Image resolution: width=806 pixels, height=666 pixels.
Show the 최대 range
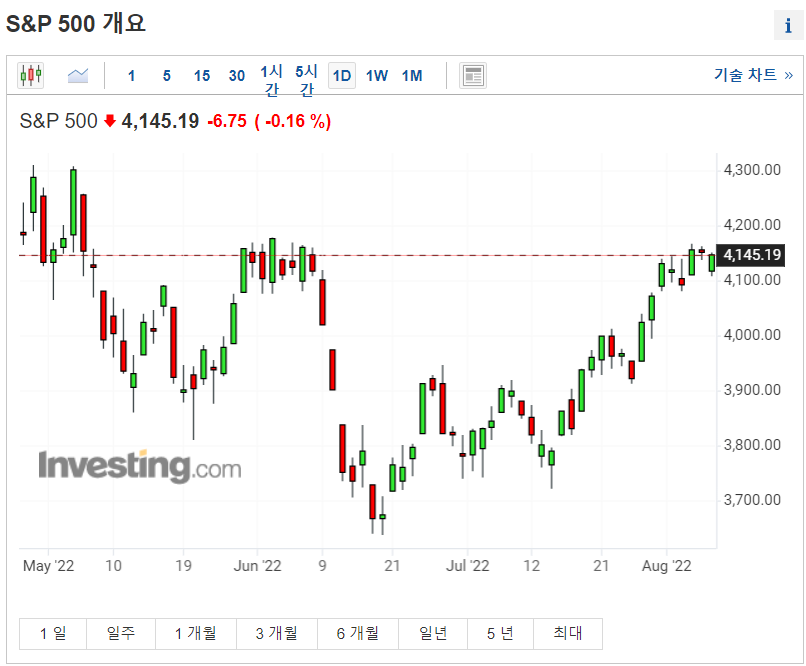tap(568, 634)
